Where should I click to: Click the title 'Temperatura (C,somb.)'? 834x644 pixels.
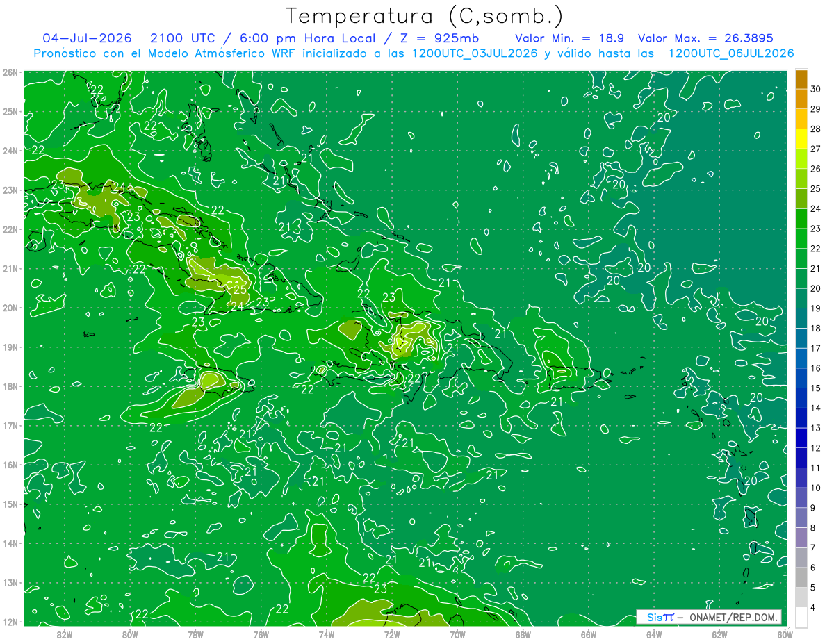pyautogui.click(x=425, y=16)
